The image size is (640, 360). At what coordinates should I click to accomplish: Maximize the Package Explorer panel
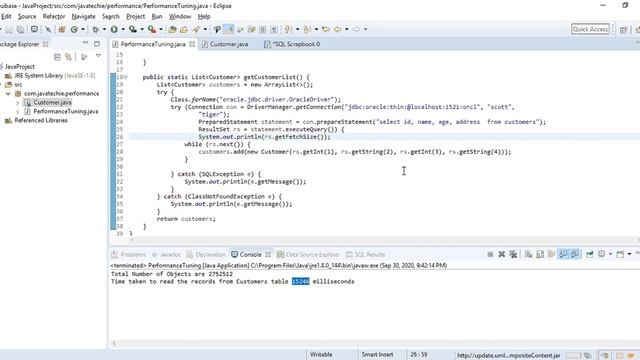tap(97, 44)
